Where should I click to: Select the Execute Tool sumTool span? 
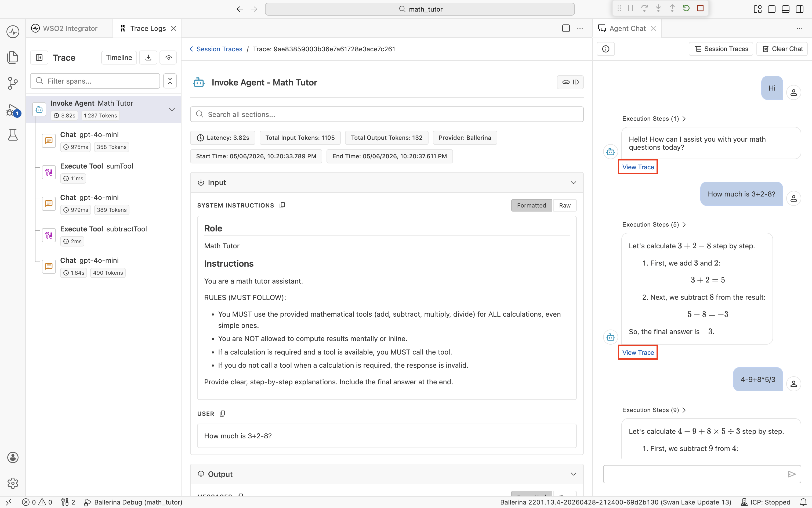(107, 172)
